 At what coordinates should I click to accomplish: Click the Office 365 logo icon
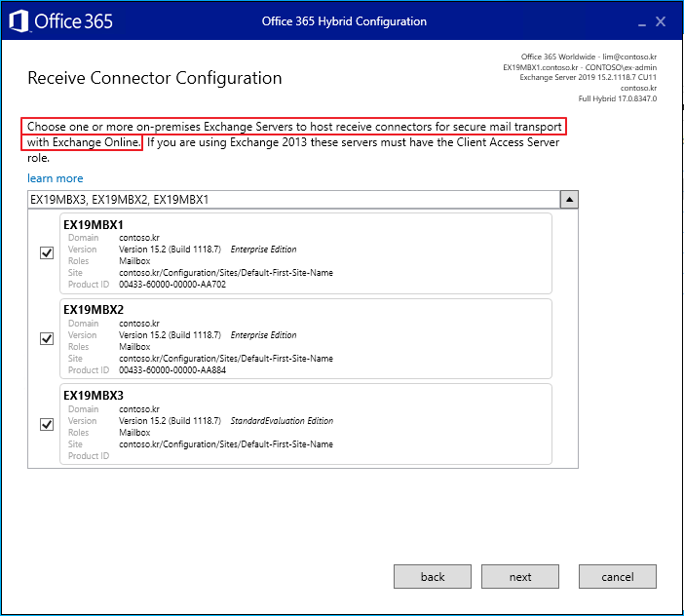coord(19,20)
